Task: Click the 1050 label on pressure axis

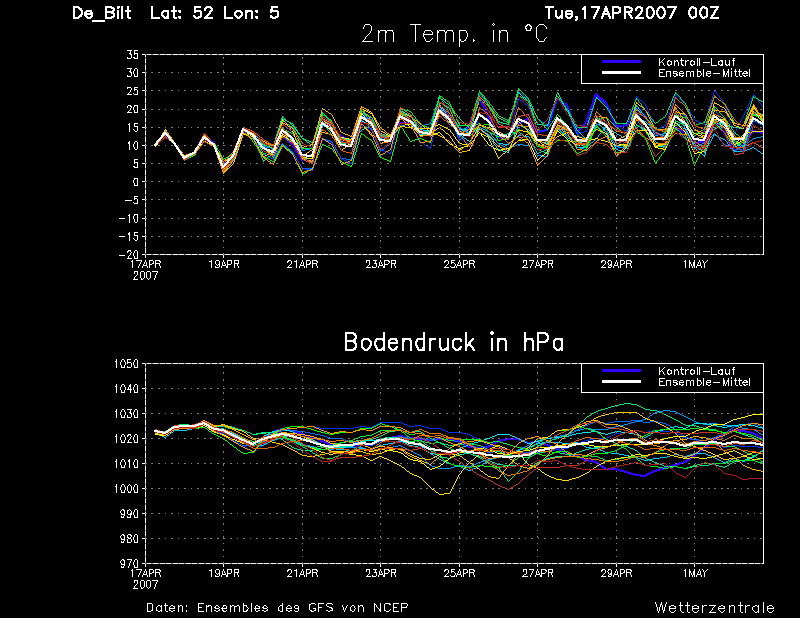Action: [126, 364]
